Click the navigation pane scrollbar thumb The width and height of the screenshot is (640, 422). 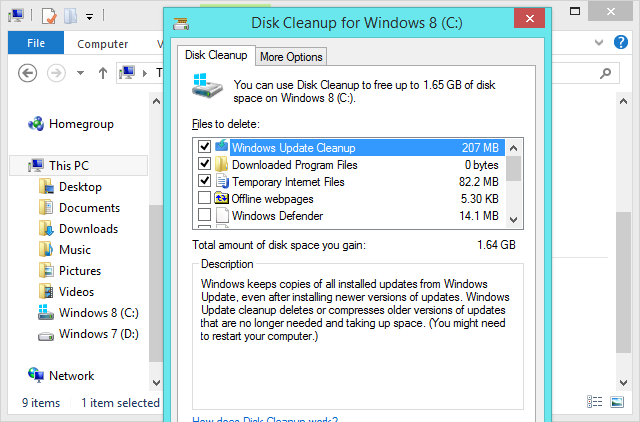(x=156, y=282)
